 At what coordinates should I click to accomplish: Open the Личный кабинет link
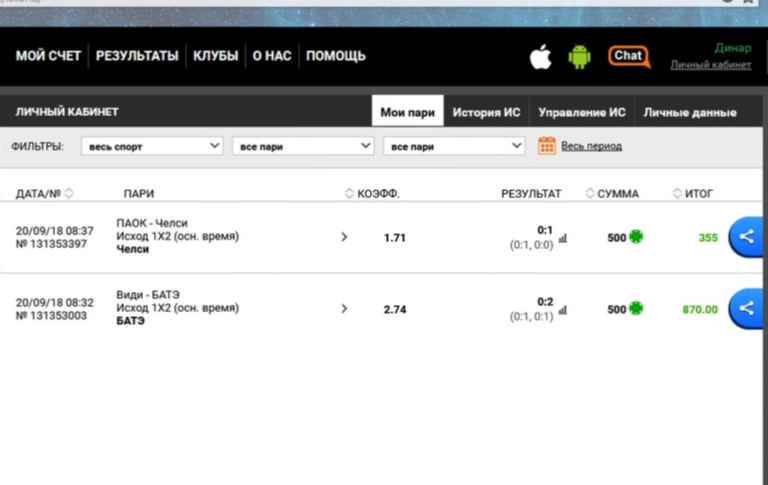[x=711, y=65]
